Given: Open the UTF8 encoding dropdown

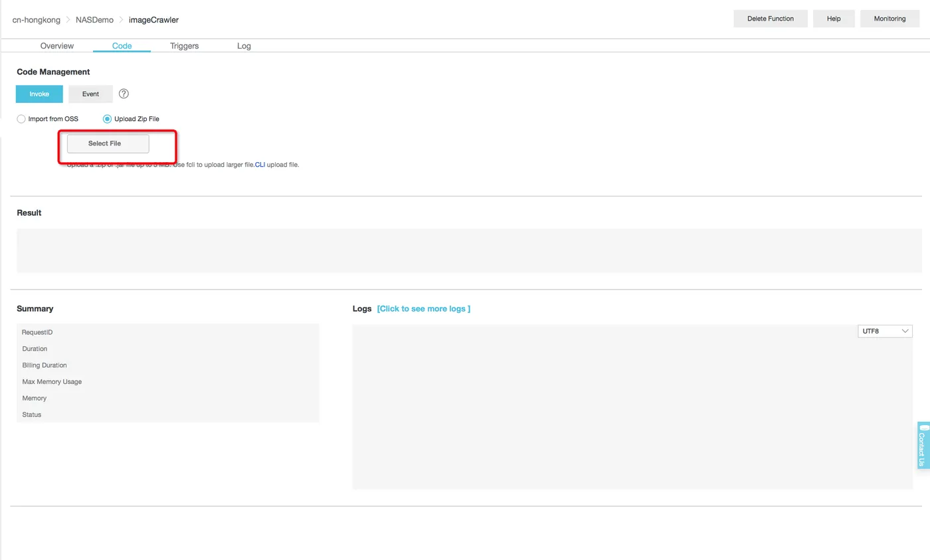Looking at the screenshot, I should (885, 331).
